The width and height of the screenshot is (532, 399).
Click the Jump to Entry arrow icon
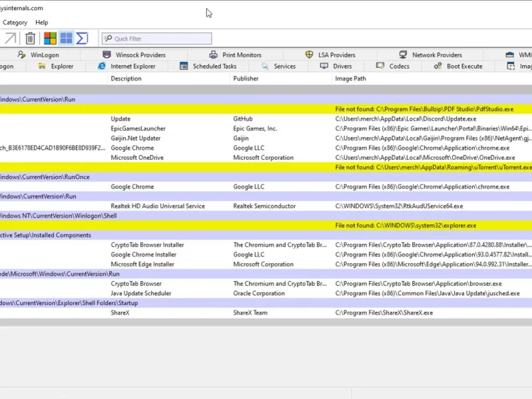coord(10,39)
